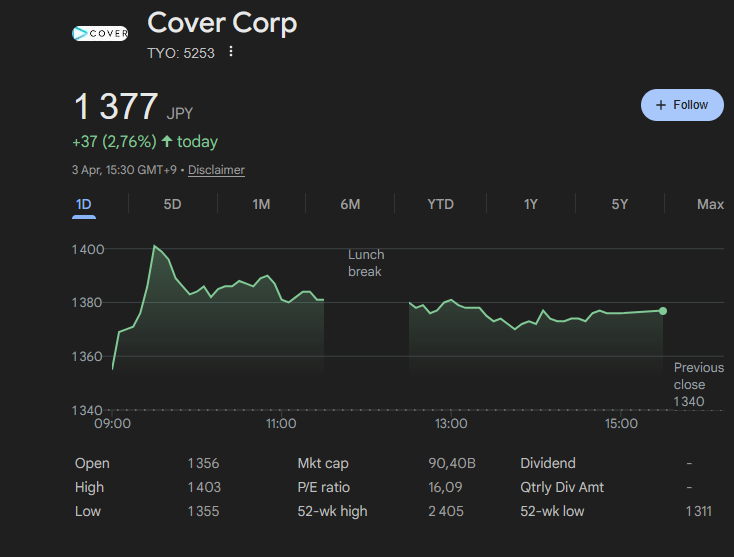Click the P/E ratio label
Image resolution: width=734 pixels, height=557 pixels.
click(323, 487)
